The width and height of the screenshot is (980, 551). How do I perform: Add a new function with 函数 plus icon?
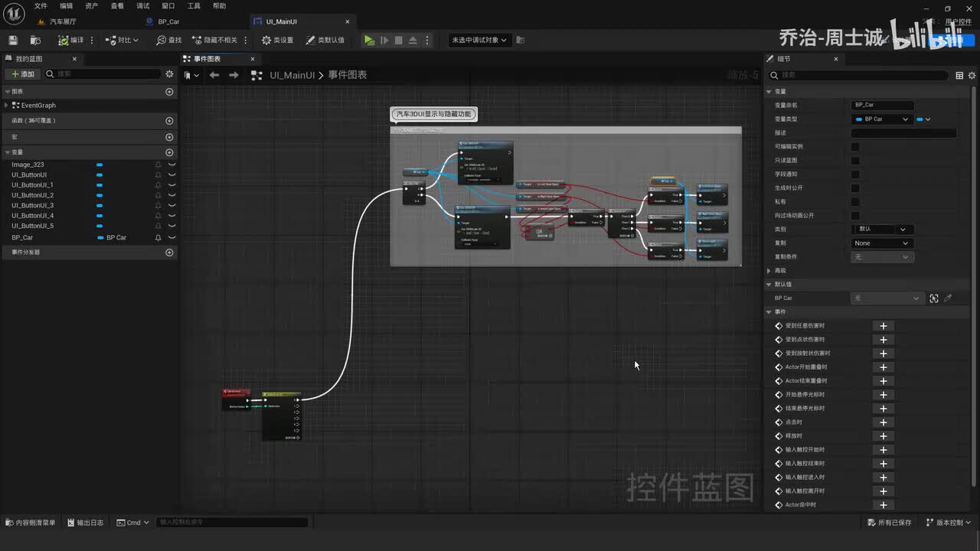tap(169, 121)
